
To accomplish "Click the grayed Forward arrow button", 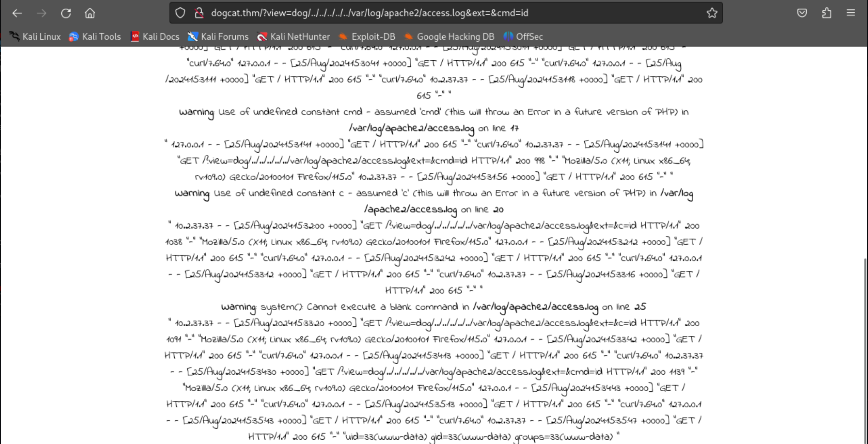I will coord(41,13).
